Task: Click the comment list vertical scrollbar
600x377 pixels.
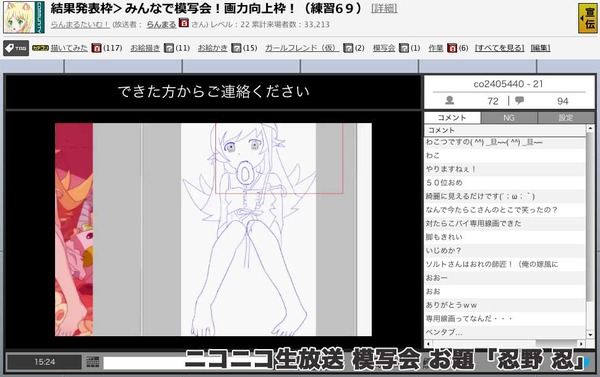Action: pos(590,216)
